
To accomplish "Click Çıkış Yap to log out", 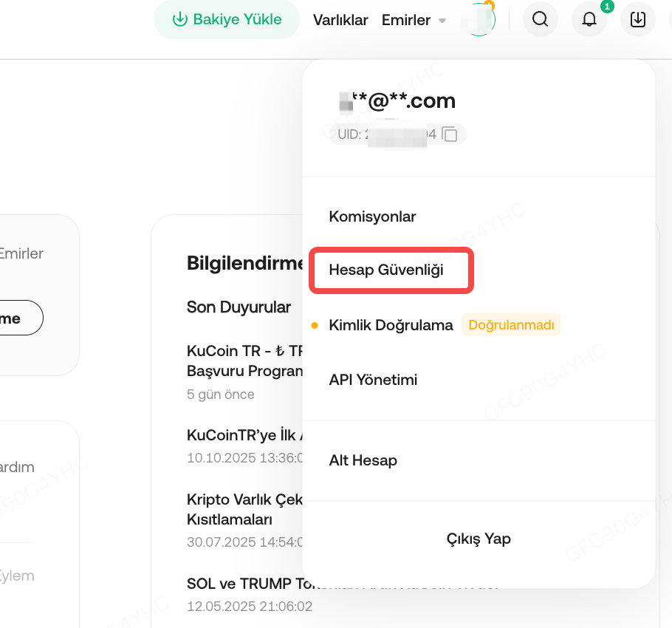I will click(x=479, y=539).
